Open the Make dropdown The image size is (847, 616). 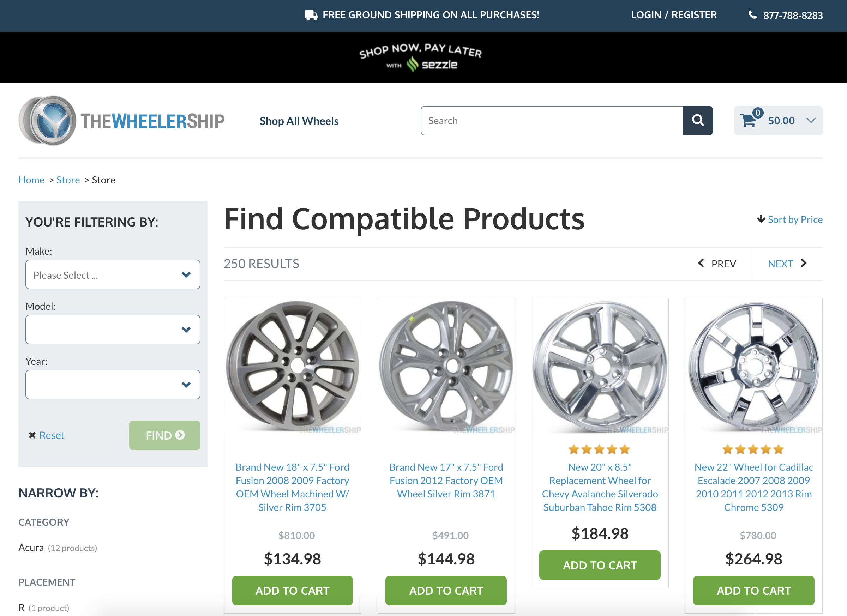coord(113,274)
